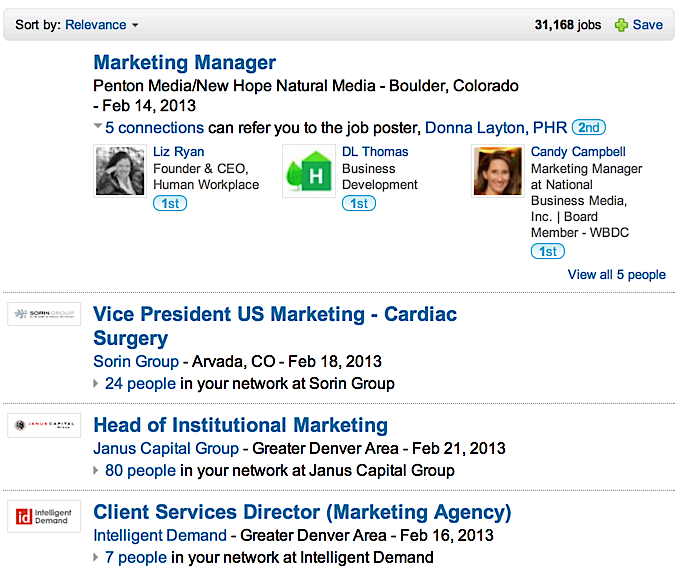This screenshot has height=577, width=680.
Task: Click the 1st badge under Liz Ryan
Action: point(170,203)
